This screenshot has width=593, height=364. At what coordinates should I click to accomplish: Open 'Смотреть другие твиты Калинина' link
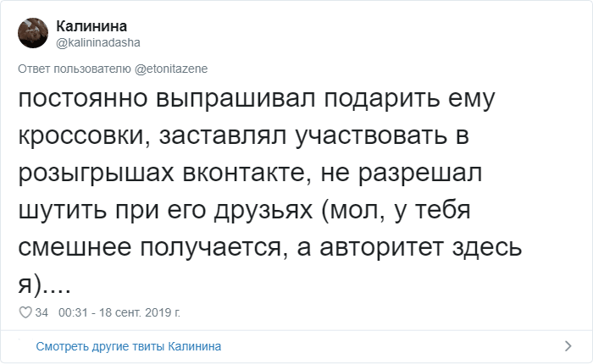(x=128, y=346)
